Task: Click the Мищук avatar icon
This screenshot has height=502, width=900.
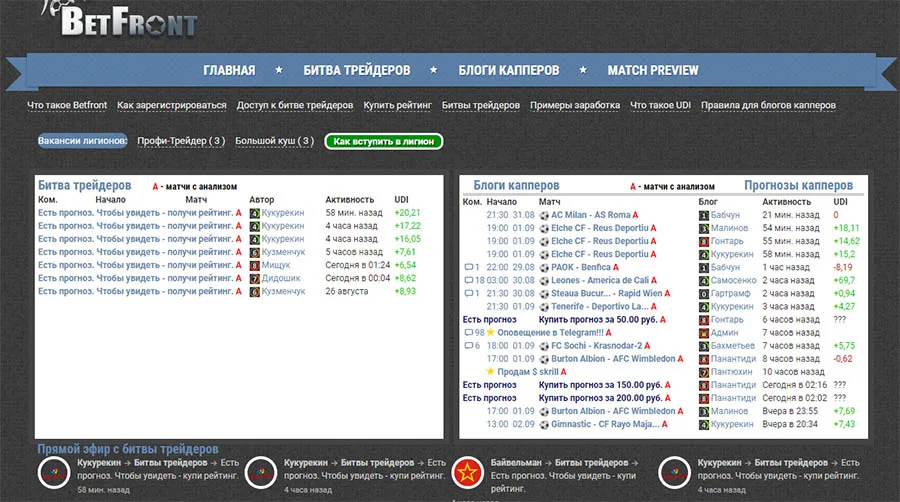Action: click(x=255, y=266)
